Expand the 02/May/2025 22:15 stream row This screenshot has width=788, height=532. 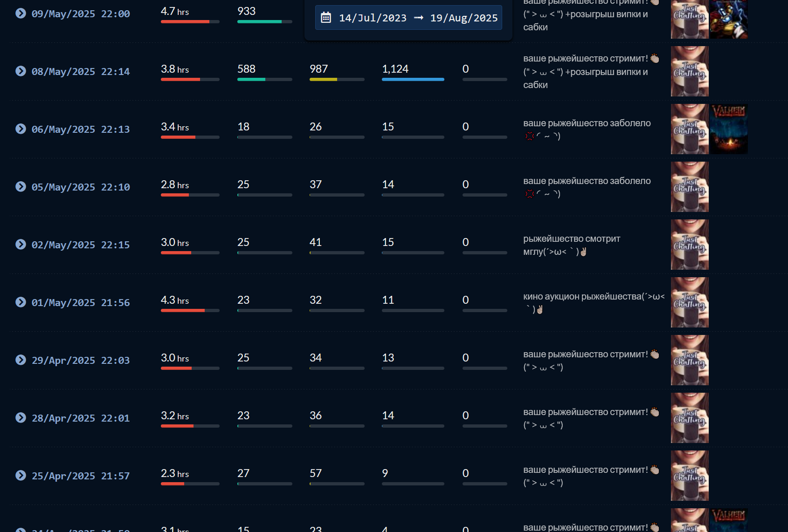point(21,244)
